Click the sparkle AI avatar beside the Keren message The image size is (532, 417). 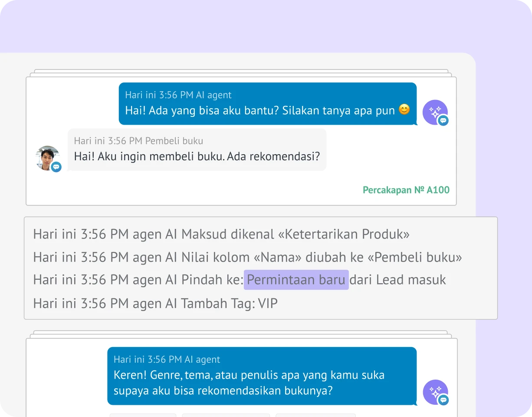tap(435, 392)
